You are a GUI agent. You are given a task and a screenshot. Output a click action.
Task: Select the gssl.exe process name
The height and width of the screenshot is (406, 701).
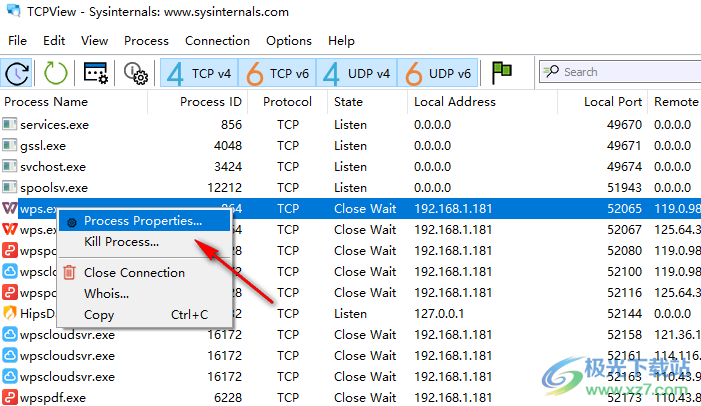43,146
